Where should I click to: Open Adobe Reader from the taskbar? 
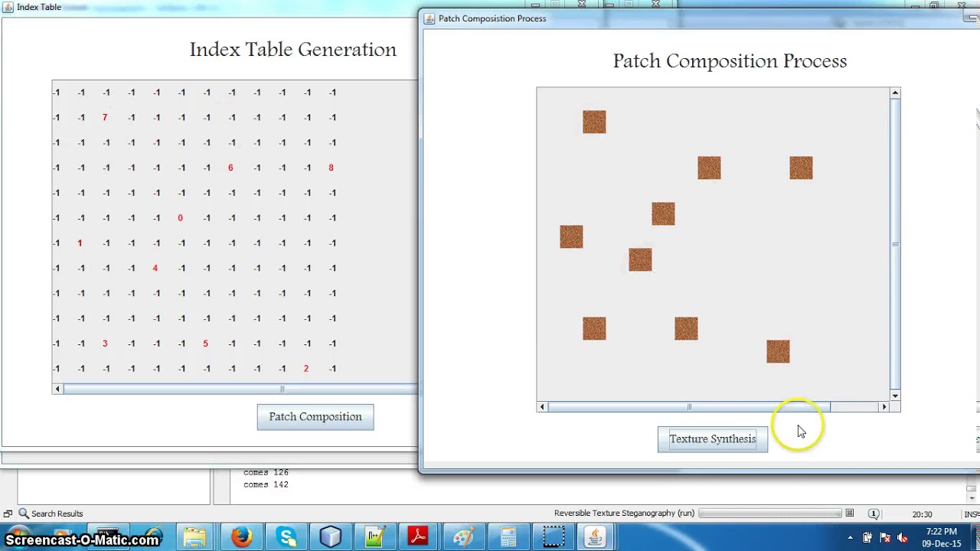click(418, 537)
